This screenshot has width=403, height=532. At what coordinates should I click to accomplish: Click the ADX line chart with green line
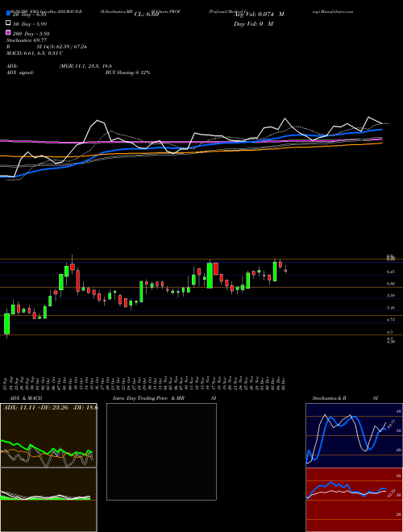[48, 435]
